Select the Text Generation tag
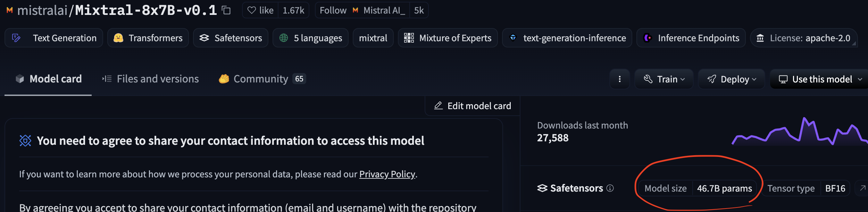Viewport: 868px width, 212px height. [x=54, y=38]
